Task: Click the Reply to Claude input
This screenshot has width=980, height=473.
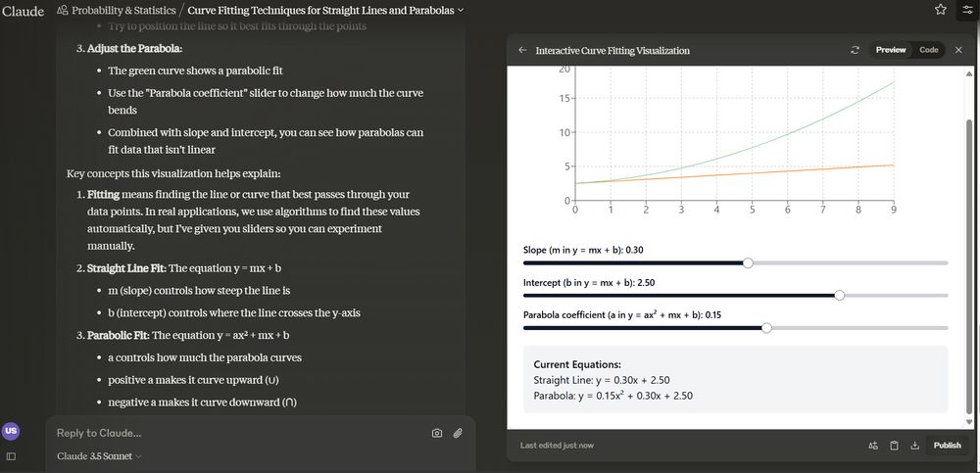Action: pos(235,433)
